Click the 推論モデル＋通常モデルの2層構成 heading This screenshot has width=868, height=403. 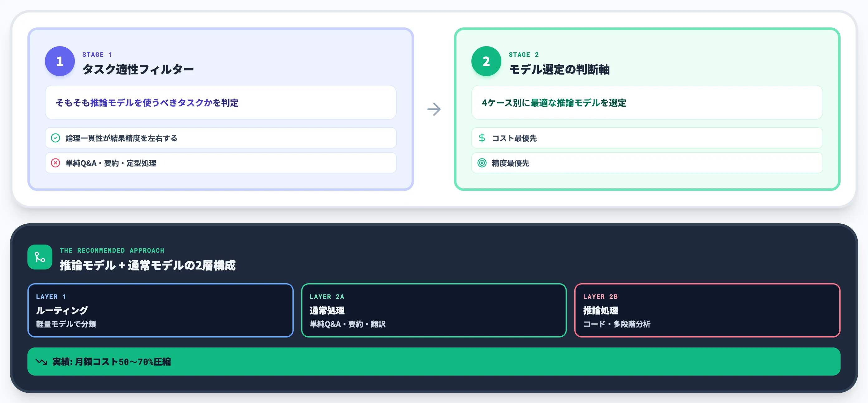(147, 265)
